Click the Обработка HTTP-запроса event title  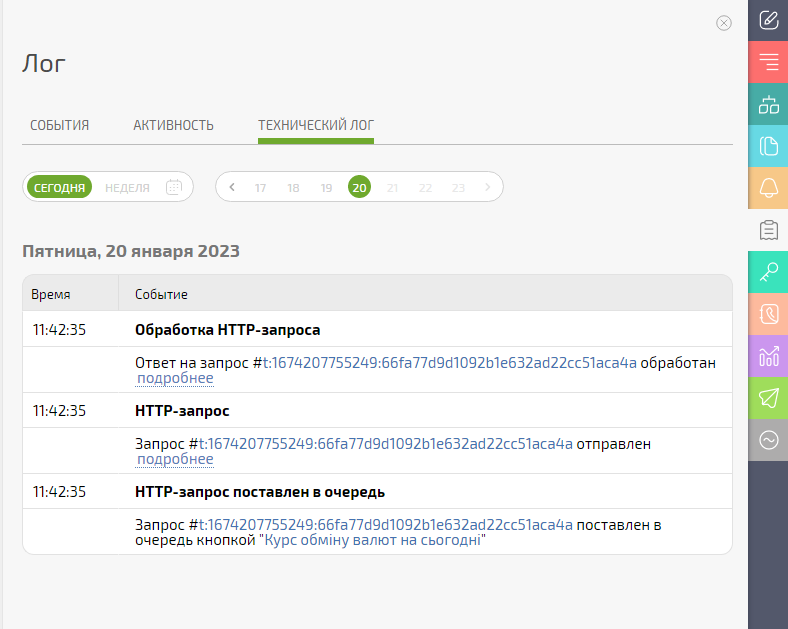(227, 330)
